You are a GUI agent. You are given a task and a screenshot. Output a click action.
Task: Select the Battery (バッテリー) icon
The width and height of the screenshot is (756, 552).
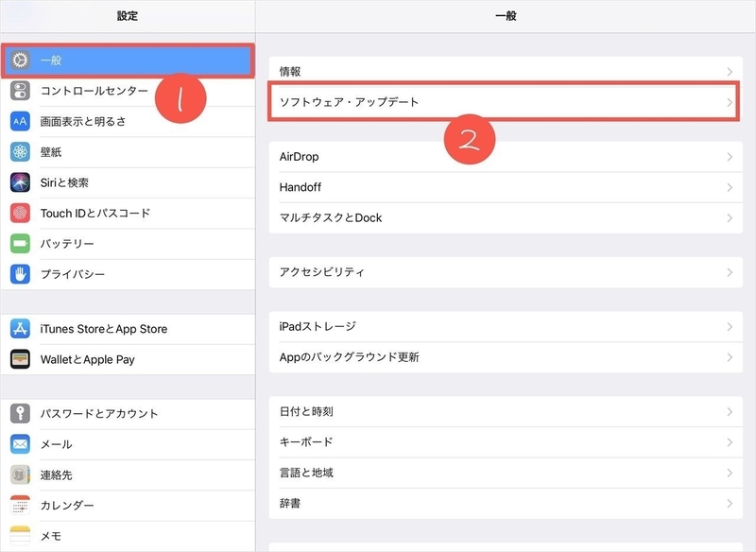point(21,244)
